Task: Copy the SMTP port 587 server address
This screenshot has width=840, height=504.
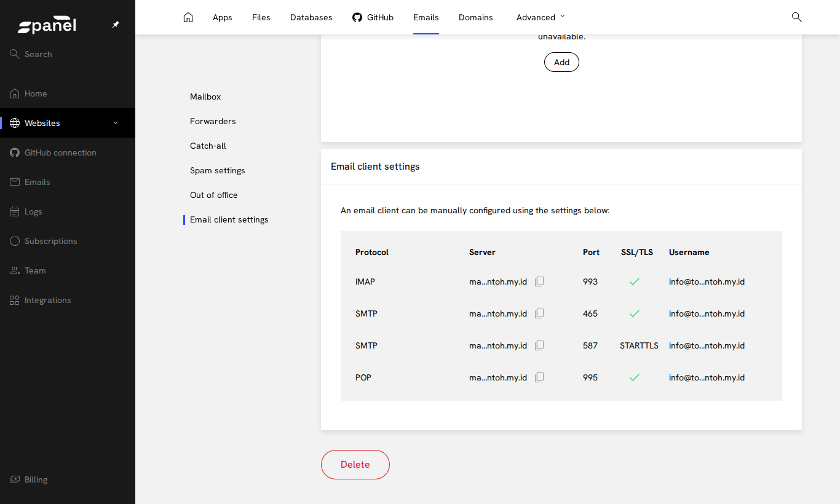Action: click(539, 345)
